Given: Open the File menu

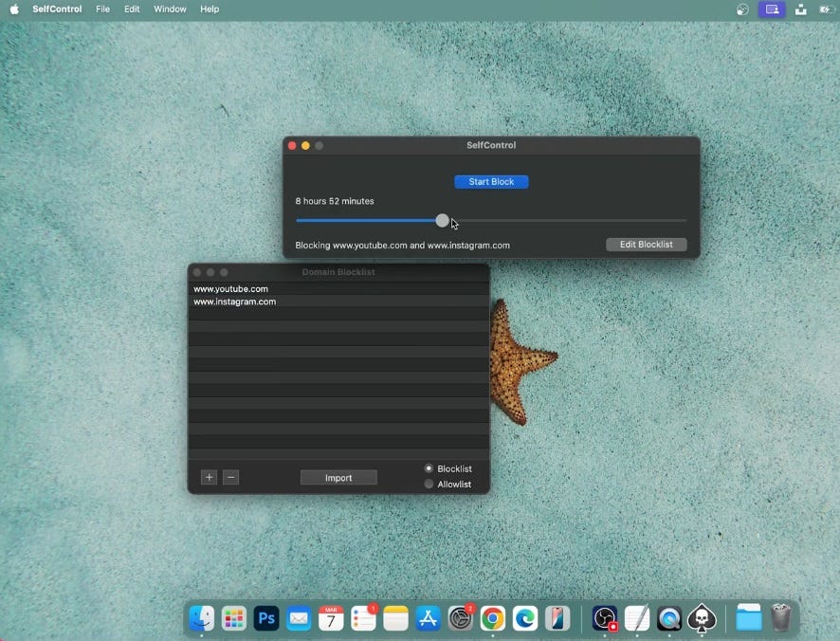Looking at the screenshot, I should (102, 9).
